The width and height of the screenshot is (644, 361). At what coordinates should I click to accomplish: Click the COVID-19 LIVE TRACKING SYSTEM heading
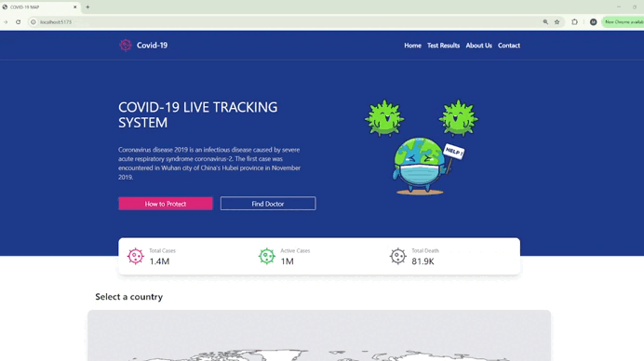pyautogui.click(x=197, y=115)
